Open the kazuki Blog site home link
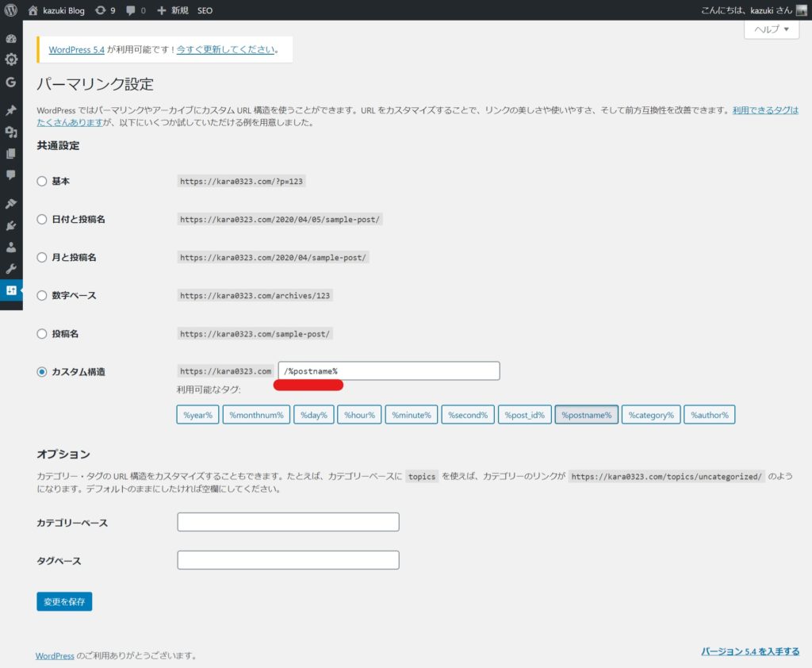This screenshot has height=668, width=812. (56, 10)
